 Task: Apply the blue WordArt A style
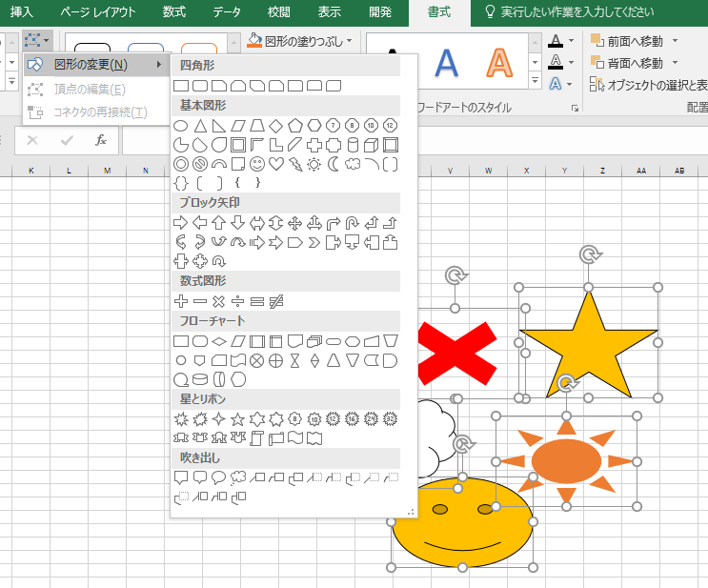point(446,63)
